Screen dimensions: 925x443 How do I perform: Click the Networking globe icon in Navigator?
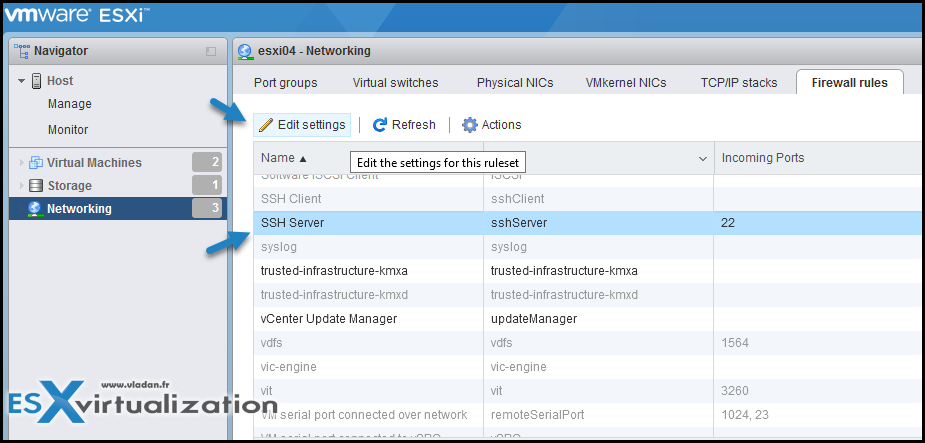click(x=35, y=208)
